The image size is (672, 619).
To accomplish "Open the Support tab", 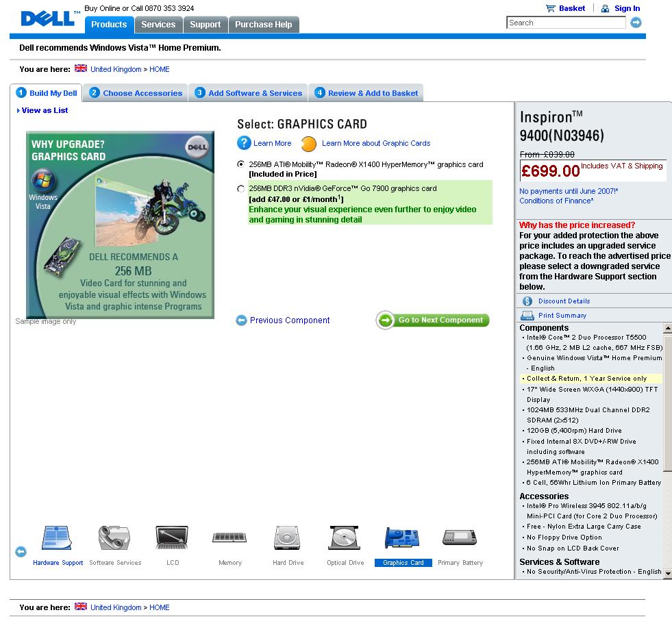I will pyautogui.click(x=206, y=25).
